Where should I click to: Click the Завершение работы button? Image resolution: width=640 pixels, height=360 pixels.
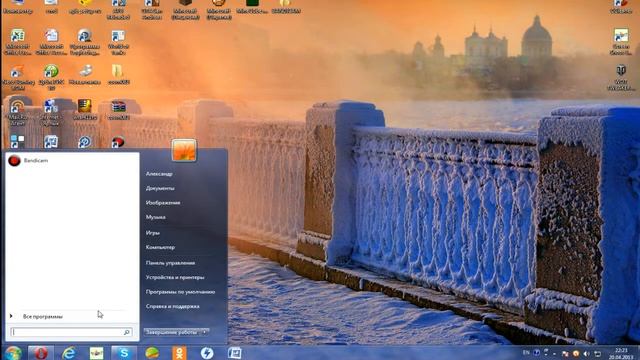click(x=172, y=332)
